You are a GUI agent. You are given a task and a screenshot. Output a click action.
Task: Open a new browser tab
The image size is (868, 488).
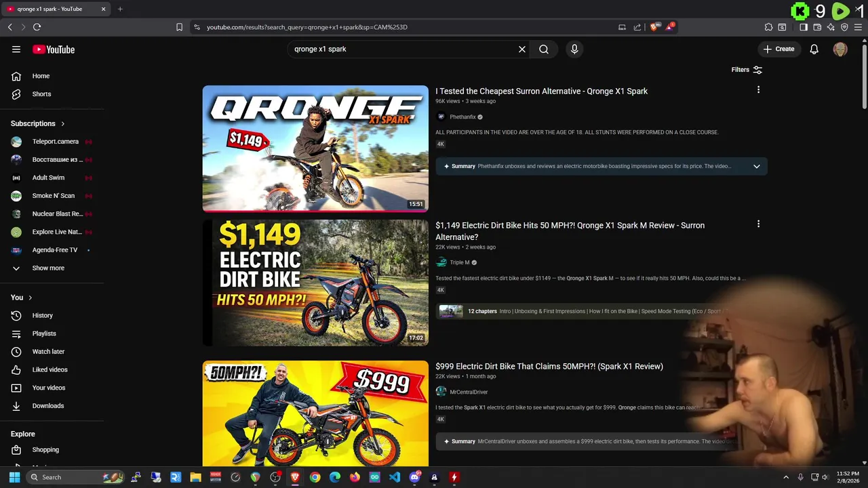click(120, 9)
